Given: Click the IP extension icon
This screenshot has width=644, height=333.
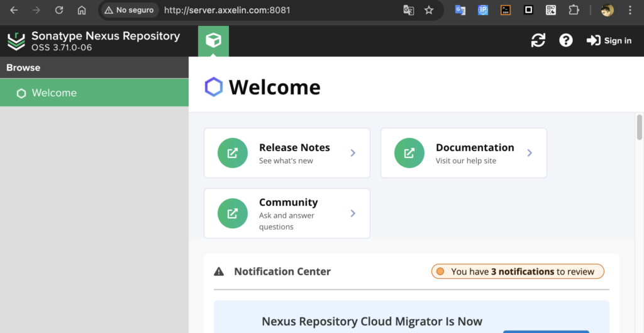Looking at the screenshot, I should tap(483, 10).
